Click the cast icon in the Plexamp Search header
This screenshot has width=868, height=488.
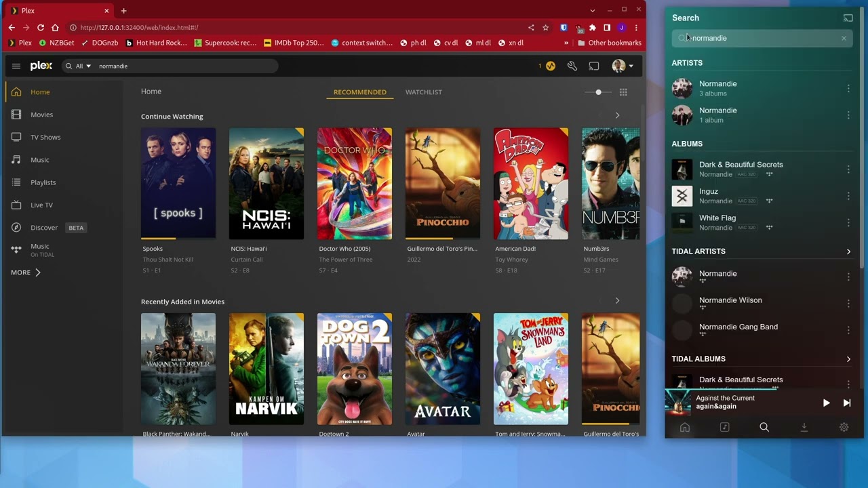(x=848, y=18)
